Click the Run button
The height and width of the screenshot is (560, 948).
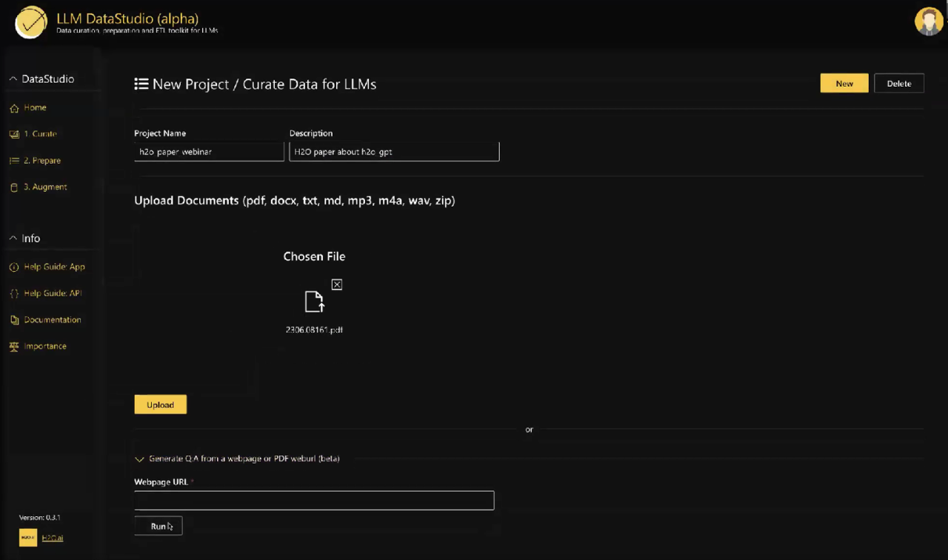(x=158, y=526)
